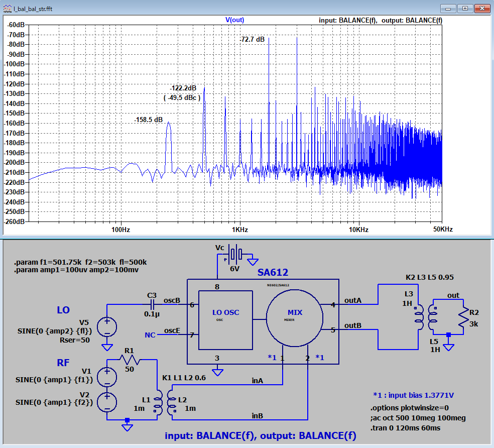Click the -200dB vertical axis label

pos(15,162)
